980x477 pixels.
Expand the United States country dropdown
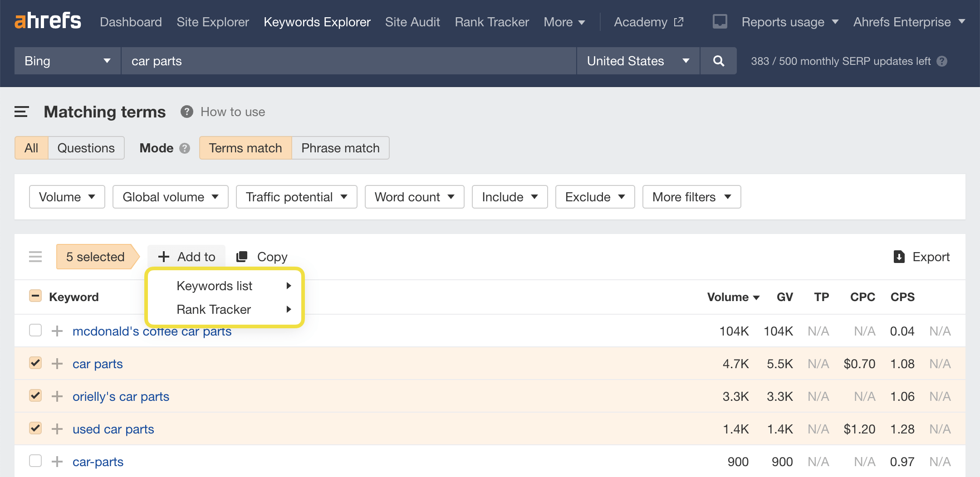pos(637,61)
